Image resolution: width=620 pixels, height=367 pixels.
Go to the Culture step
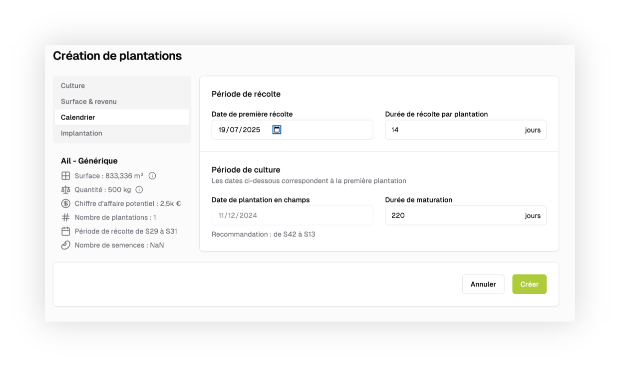[x=122, y=85]
